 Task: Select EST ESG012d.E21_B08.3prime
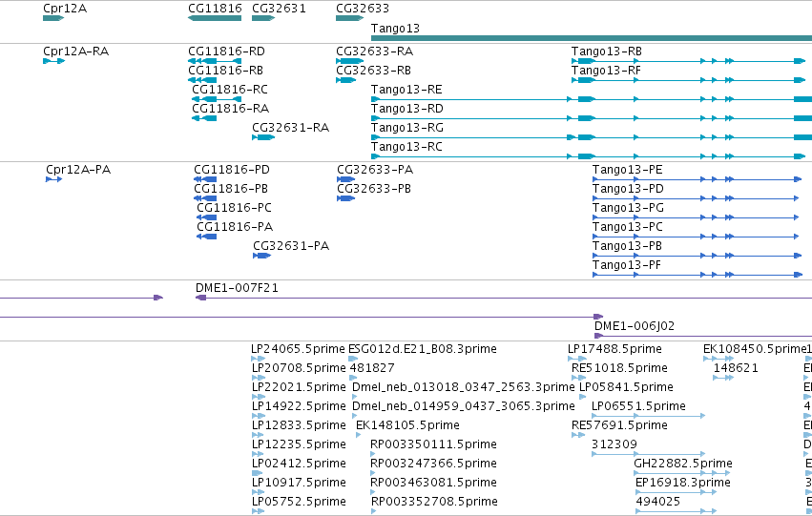(423, 349)
